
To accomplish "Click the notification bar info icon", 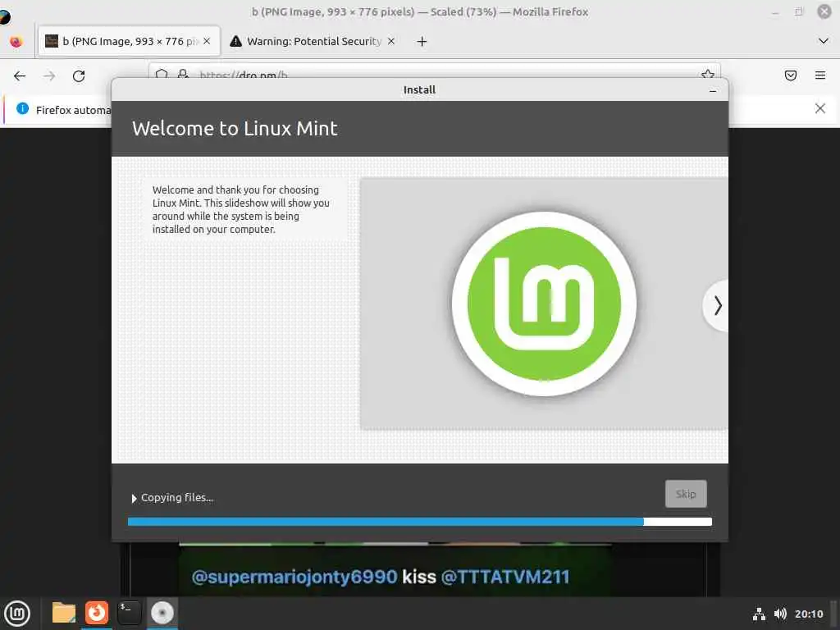I will point(22,109).
